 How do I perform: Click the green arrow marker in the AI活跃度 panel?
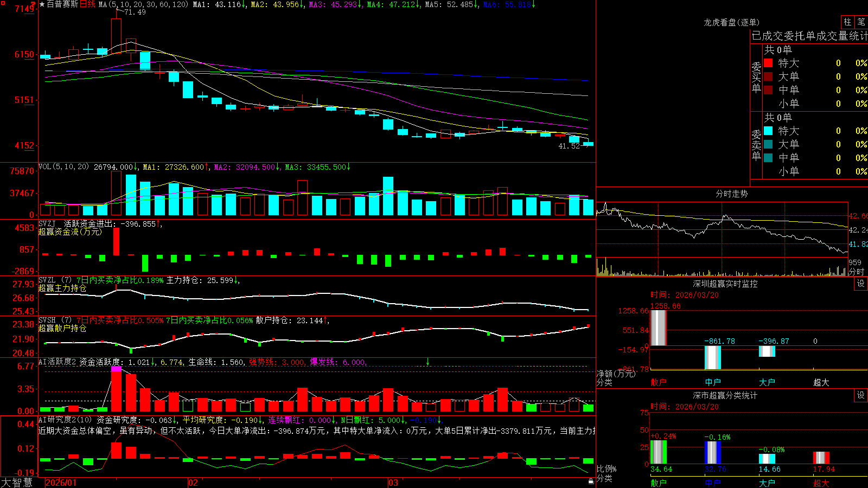pos(428,362)
